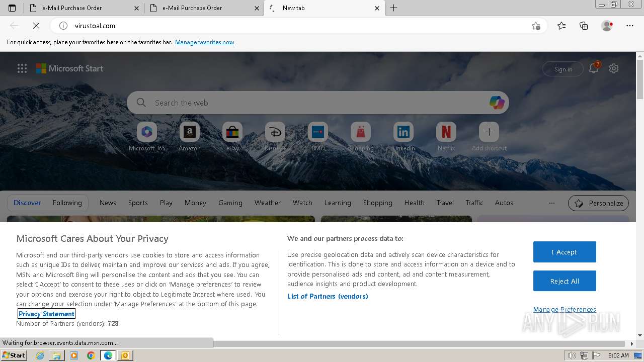Open File Explorer from taskbar
This screenshot has width=644, height=362.
(x=57, y=355)
